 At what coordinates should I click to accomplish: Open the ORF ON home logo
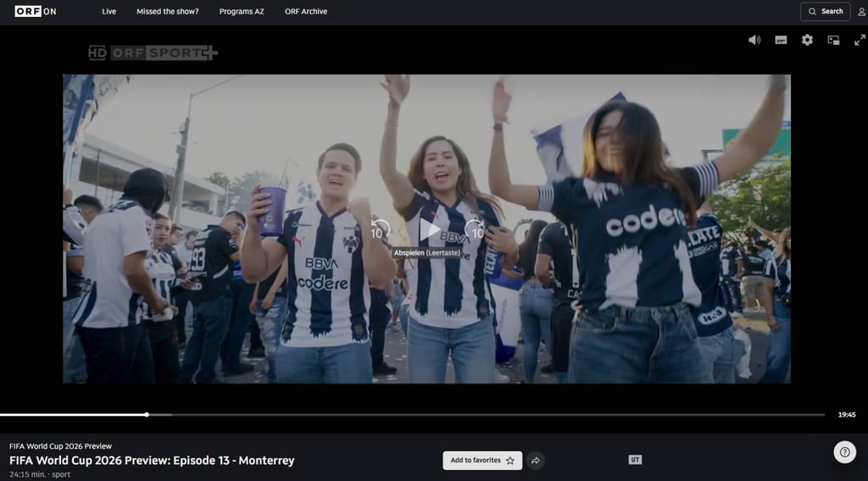[36, 11]
